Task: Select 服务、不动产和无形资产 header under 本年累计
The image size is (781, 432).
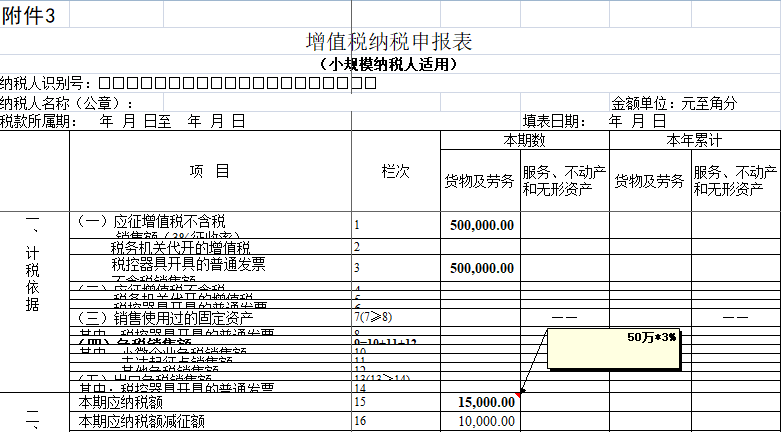Action: pos(736,180)
